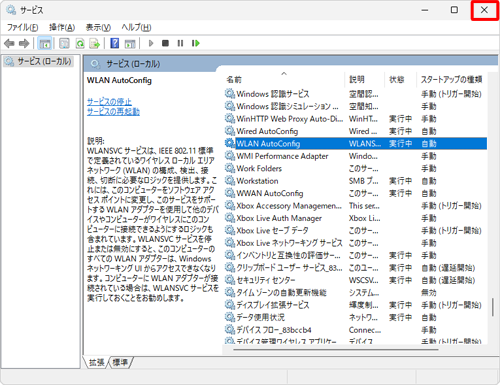
Task: Click the Refresh toolbar icon
Action: tap(80, 43)
